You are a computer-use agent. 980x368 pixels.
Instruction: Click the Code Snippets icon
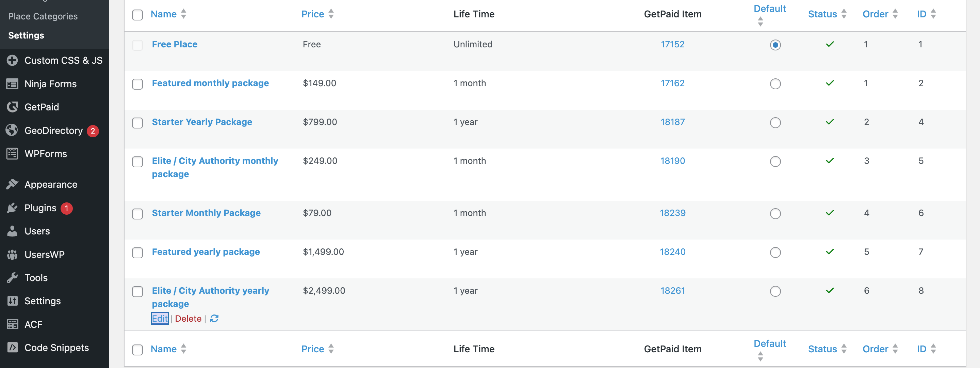pyautogui.click(x=12, y=348)
